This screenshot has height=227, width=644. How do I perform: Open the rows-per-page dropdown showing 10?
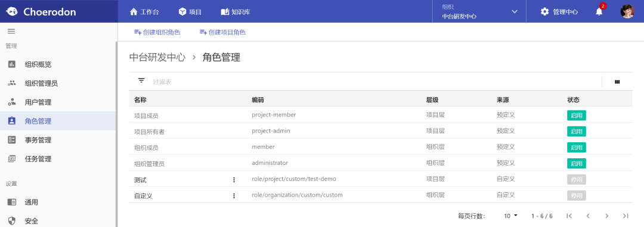tap(511, 216)
